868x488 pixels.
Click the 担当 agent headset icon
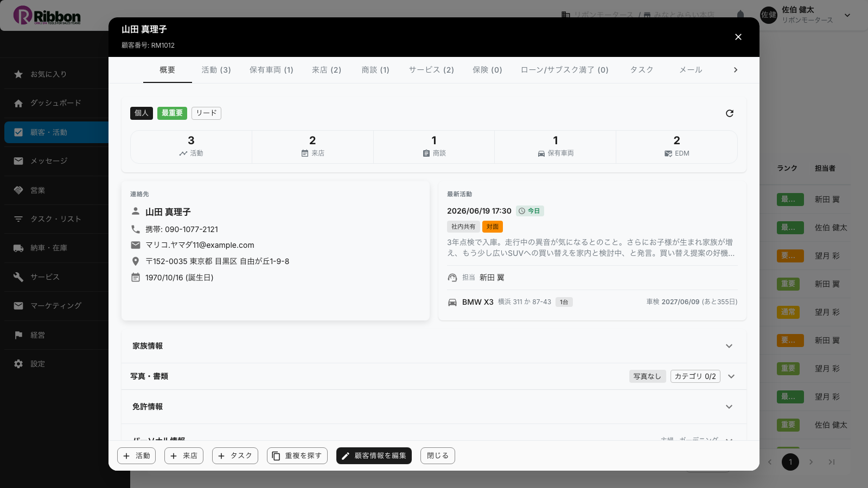[x=452, y=278]
